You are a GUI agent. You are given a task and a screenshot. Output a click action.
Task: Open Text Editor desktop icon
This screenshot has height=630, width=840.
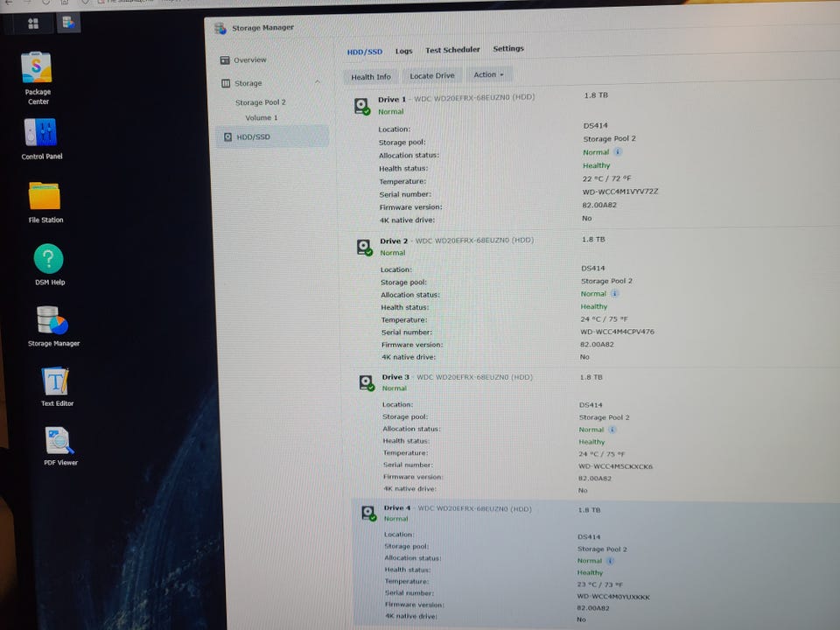point(55,381)
